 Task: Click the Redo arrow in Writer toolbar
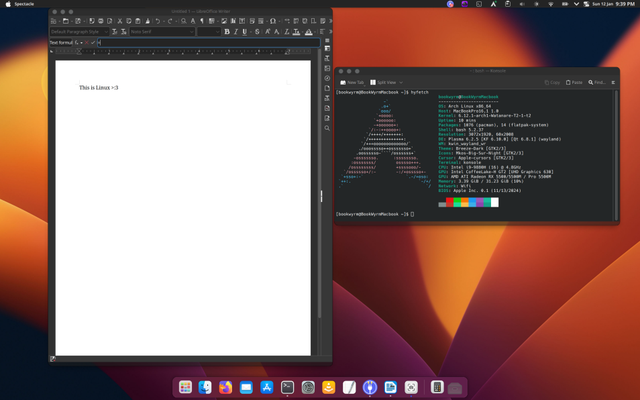click(x=170, y=21)
